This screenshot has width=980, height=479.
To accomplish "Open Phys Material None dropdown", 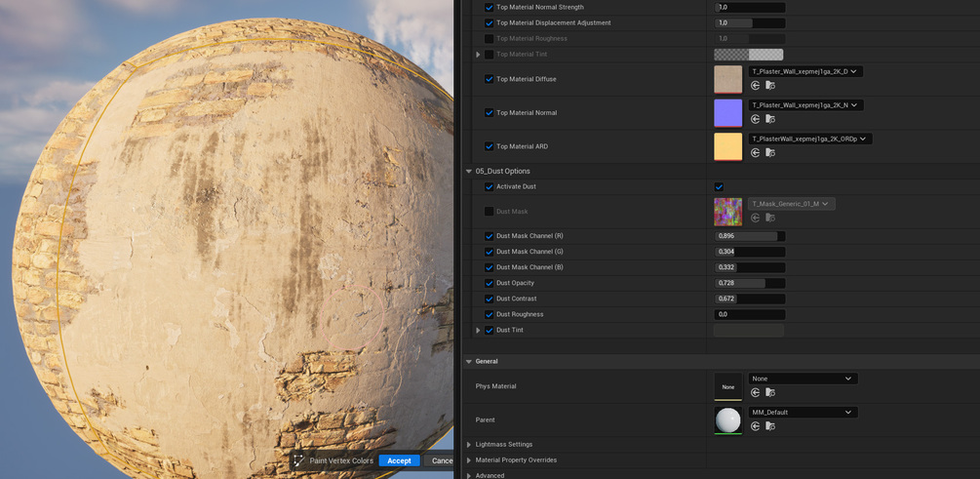I will [x=804, y=379].
